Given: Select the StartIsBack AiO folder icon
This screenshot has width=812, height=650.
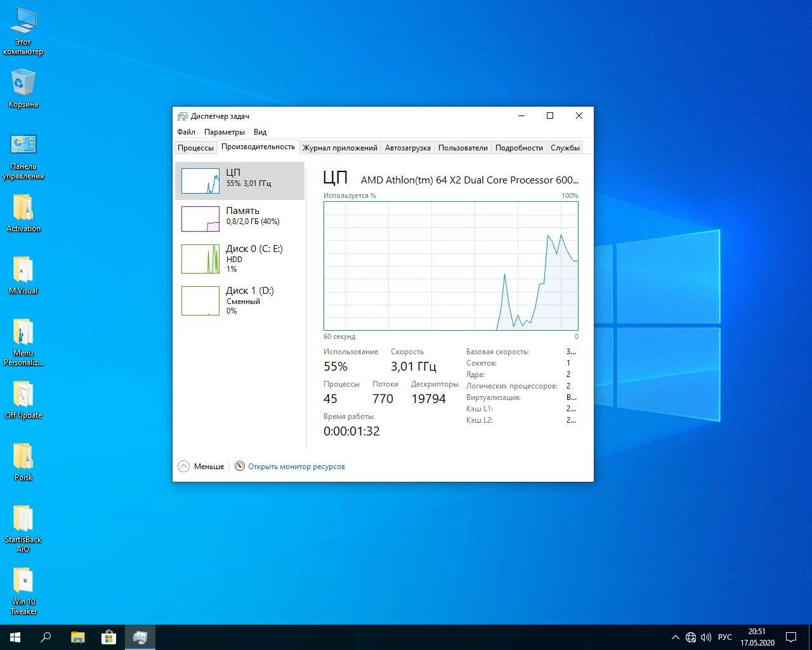Looking at the screenshot, I should (x=23, y=529).
